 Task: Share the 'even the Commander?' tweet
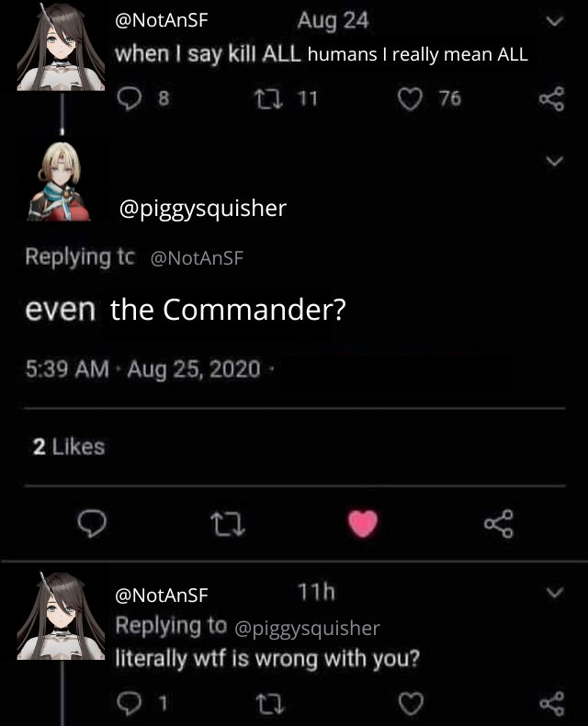point(499,523)
